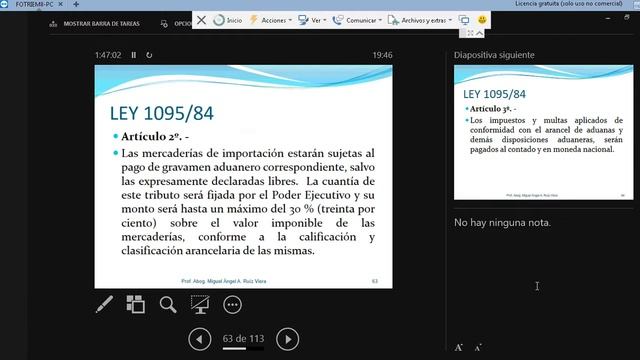
Task: Click the 63 de 113 slide counter
Action: [x=243, y=339]
